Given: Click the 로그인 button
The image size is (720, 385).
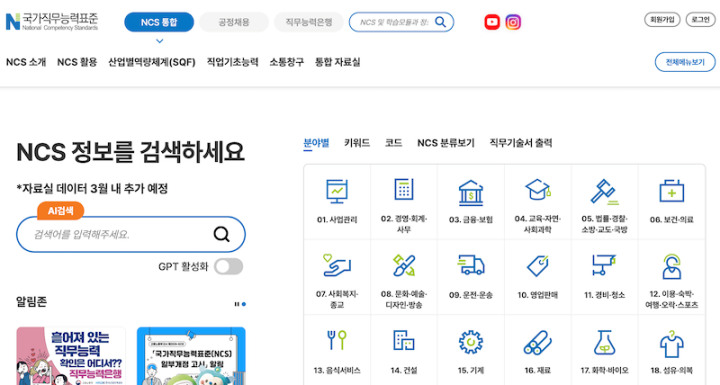Looking at the screenshot, I should pyautogui.click(x=700, y=19).
